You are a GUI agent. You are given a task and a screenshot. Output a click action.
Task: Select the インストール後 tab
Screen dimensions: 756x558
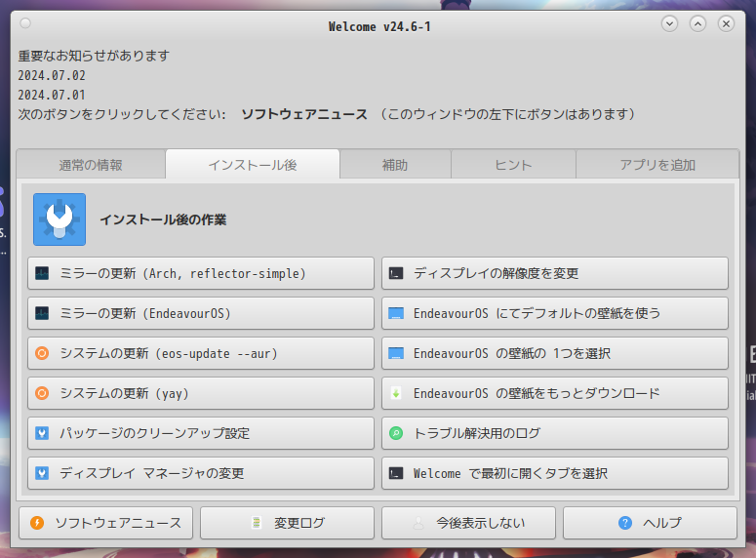253,165
